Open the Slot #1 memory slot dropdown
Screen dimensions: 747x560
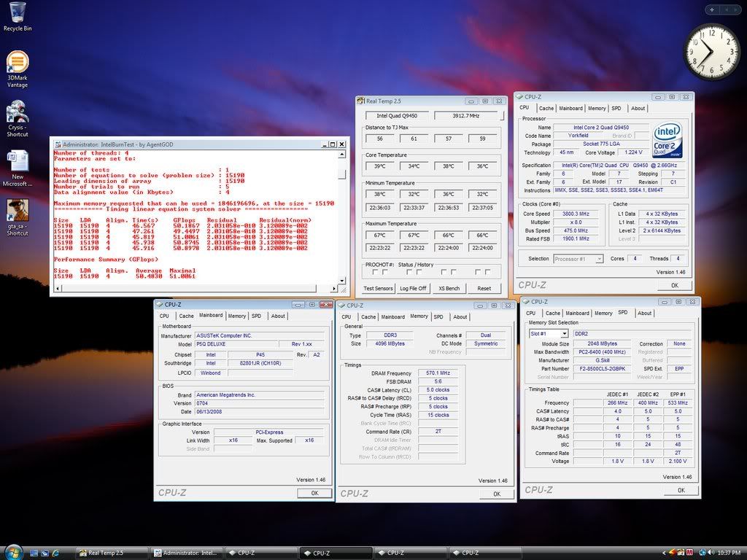click(x=564, y=334)
